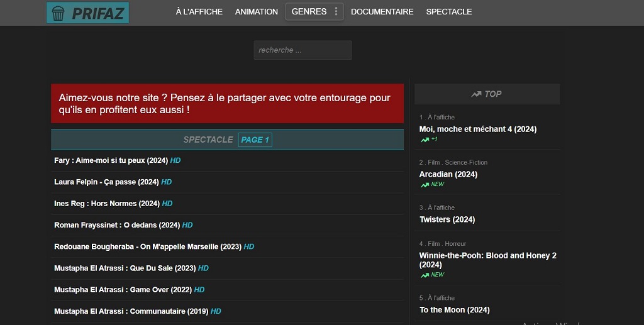Open Fary : Aime-moi si tu peux (2024)

[111, 160]
